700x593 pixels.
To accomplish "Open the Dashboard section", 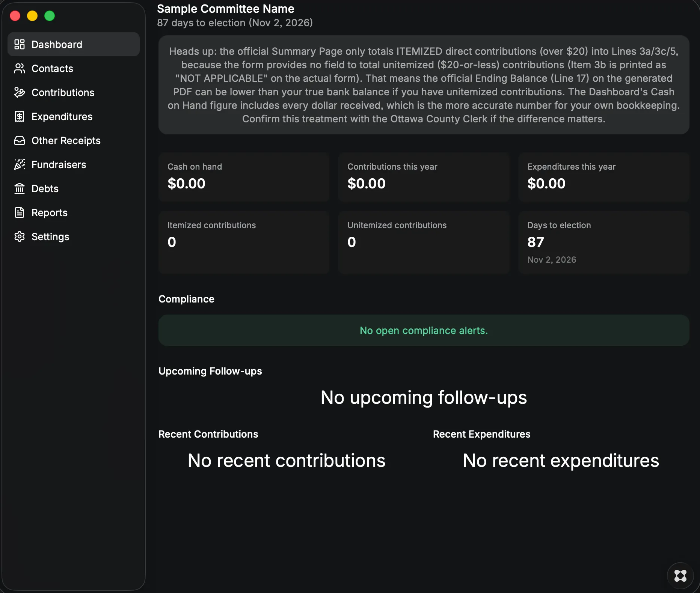I will point(74,44).
